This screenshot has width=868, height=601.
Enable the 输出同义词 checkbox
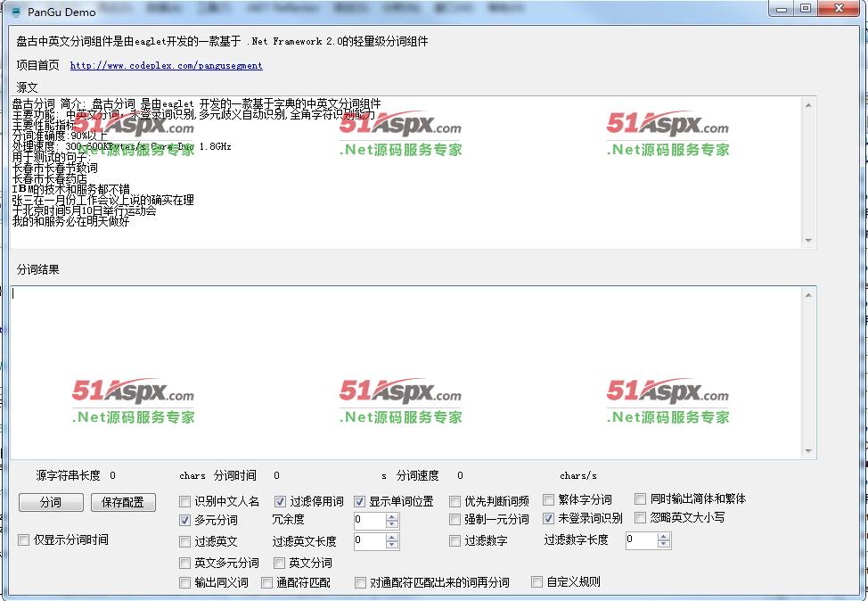pos(184,583)
